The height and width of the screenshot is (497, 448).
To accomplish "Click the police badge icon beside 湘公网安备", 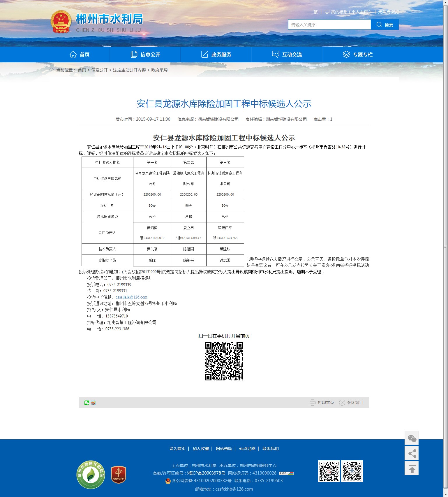I will pos(168,481).
